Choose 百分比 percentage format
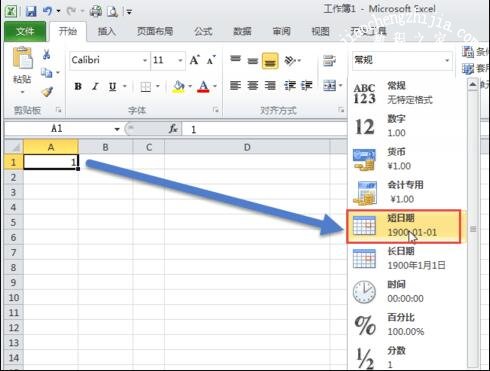 pyautogui.click(x=407, y=324)
